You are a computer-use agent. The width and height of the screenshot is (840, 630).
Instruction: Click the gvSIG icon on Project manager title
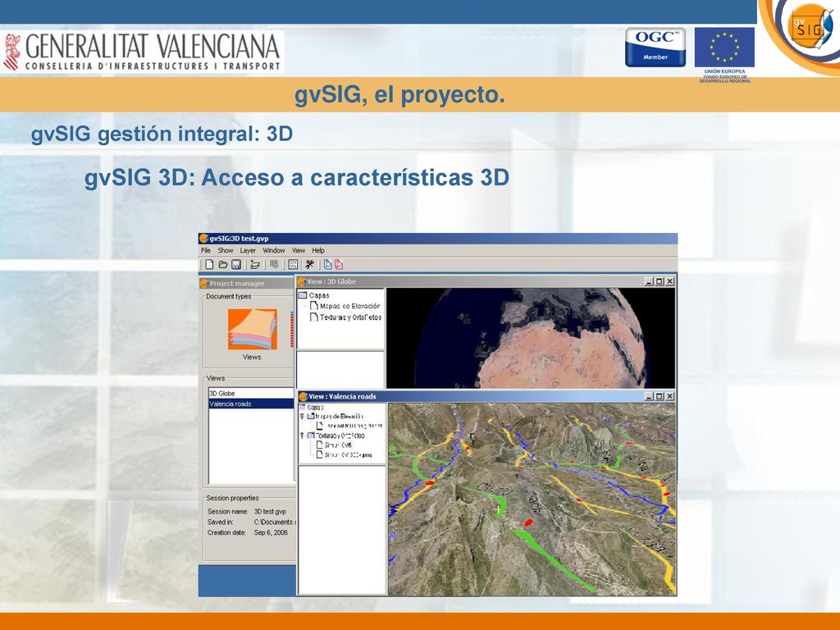click(x=203, y=283)
